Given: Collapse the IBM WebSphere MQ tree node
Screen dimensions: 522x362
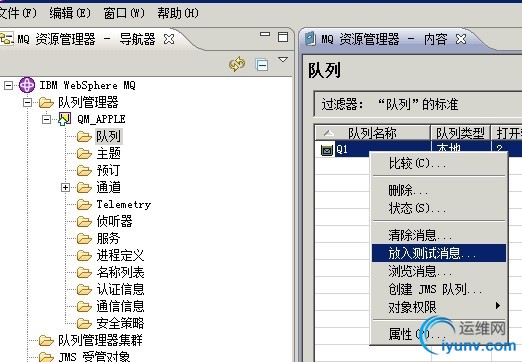Looking at the screenshot, I should click(x=8, y=85).
